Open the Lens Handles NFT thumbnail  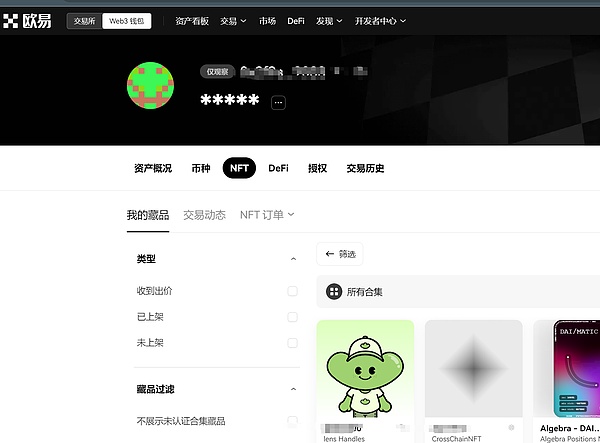(x=365, y=368)
